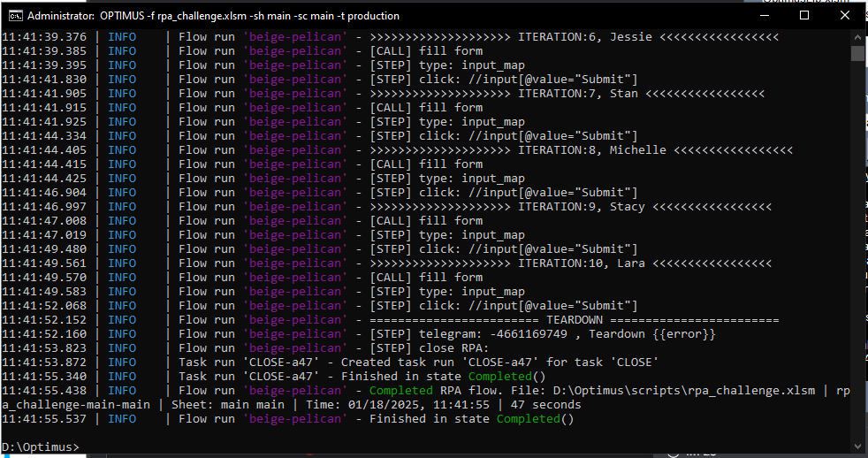Close the Administrator console window
868x458 pixels.
point(845,16)
